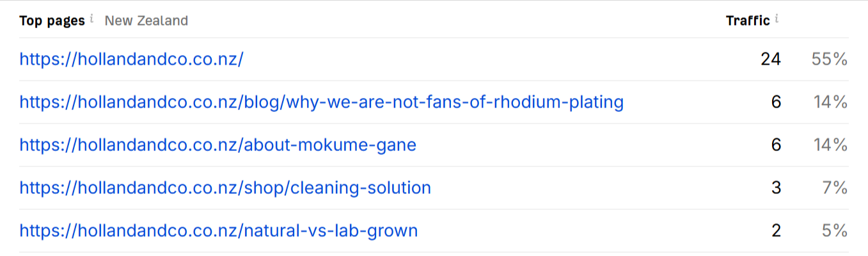Click traffic value 2 for natural-vs-lab-grown row

(x=776, y=230)
